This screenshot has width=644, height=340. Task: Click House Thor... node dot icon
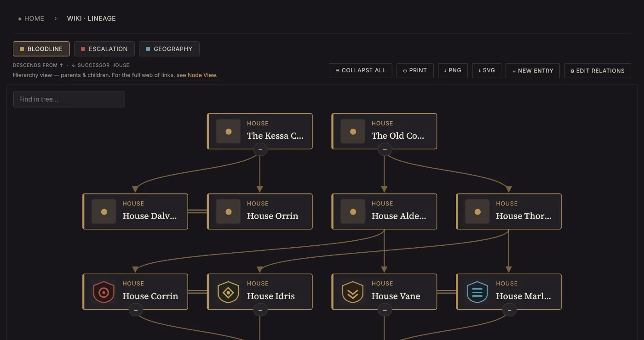[477, 212]
